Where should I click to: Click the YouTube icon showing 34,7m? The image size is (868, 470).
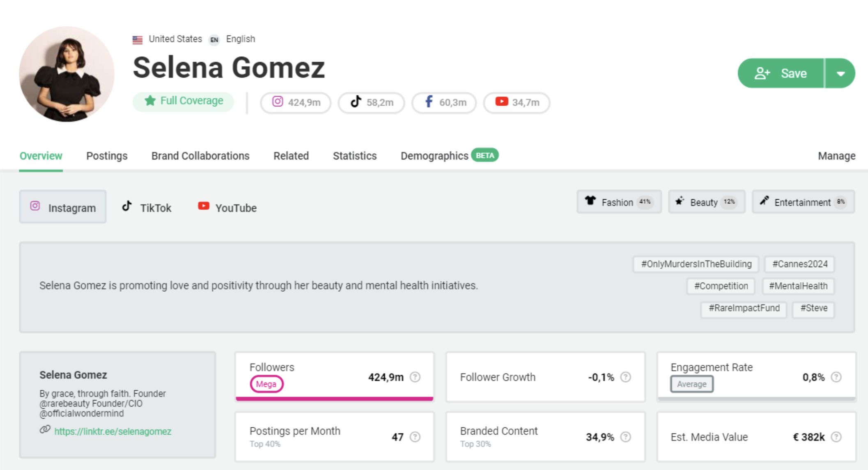click(501, 102)
